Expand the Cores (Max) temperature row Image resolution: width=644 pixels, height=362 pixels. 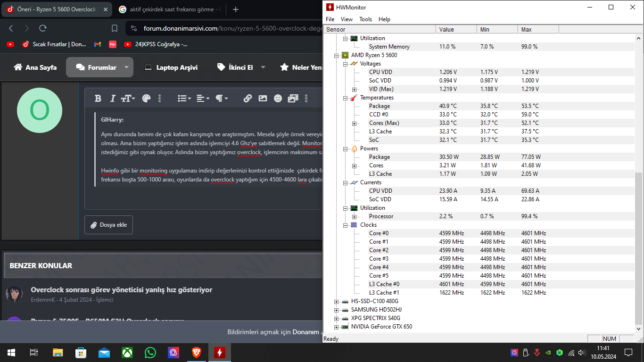coord(354,123)
